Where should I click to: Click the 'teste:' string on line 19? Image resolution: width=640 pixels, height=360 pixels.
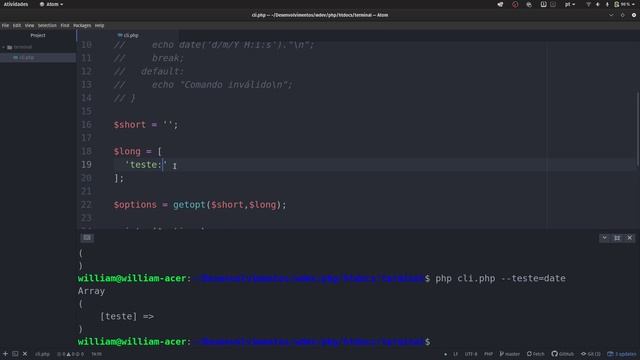point(146,165)
